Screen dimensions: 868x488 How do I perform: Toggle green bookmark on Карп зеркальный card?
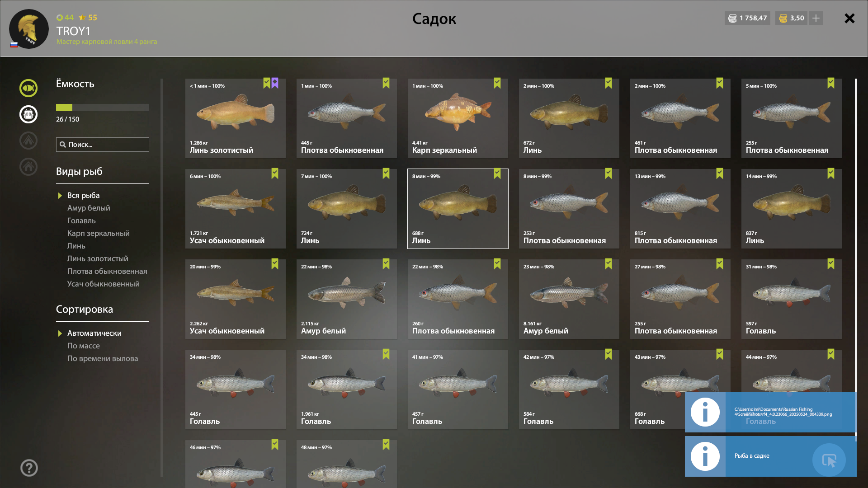[x=497, y=83]
